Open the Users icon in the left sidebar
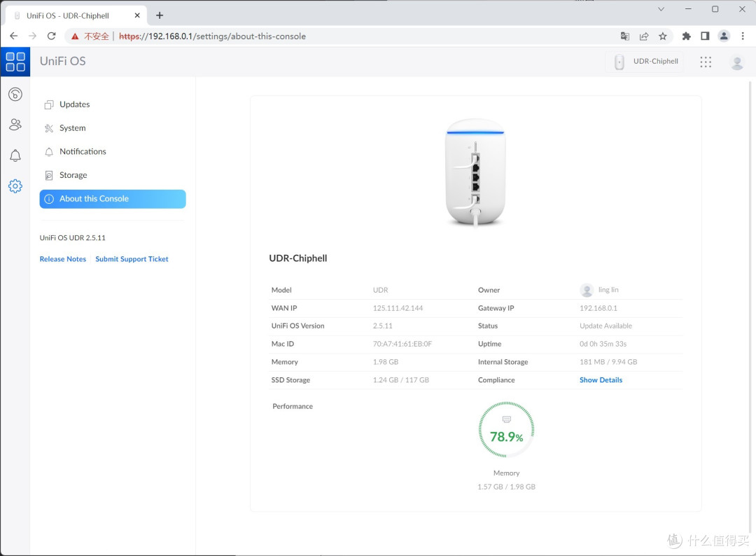Image resolution: width=756 pixels, height=556 pixels. coord(15,125)
